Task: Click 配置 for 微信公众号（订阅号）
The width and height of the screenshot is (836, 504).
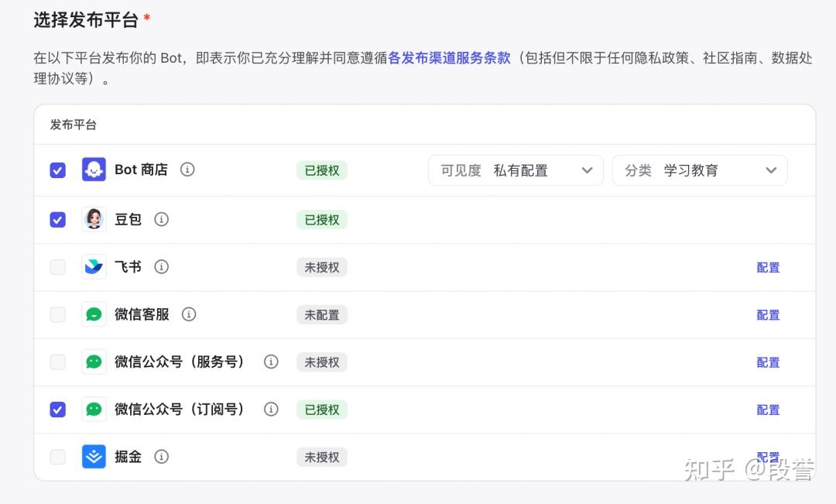Action: (x=768, y=410)
